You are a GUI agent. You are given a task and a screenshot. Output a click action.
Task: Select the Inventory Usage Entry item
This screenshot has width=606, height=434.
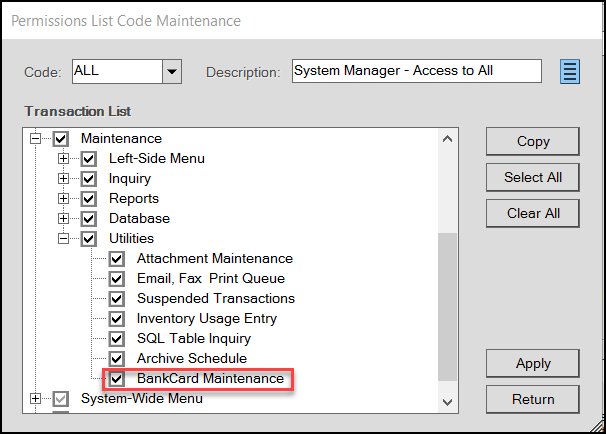click(x=207, y=318)
